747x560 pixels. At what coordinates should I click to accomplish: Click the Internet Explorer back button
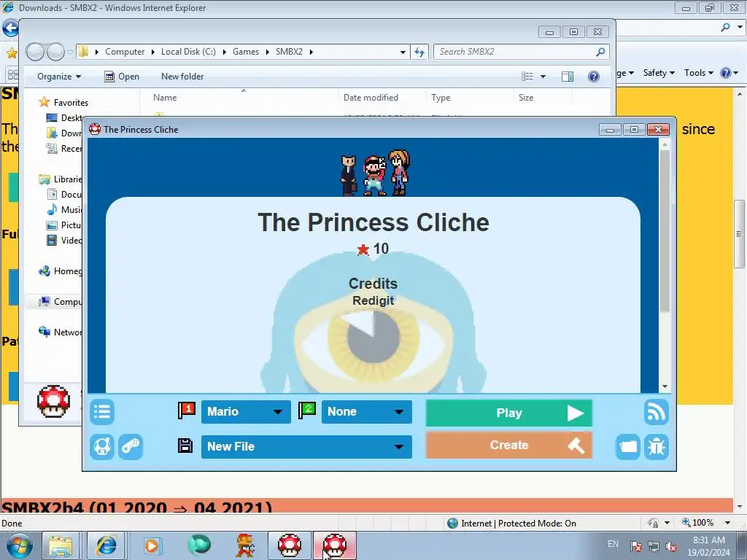(10, 28)
